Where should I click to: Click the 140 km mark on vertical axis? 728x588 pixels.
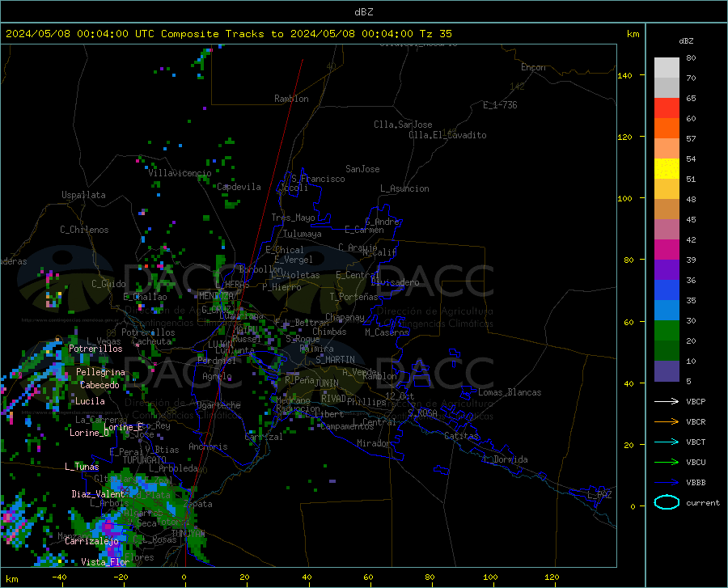(624, 75)
